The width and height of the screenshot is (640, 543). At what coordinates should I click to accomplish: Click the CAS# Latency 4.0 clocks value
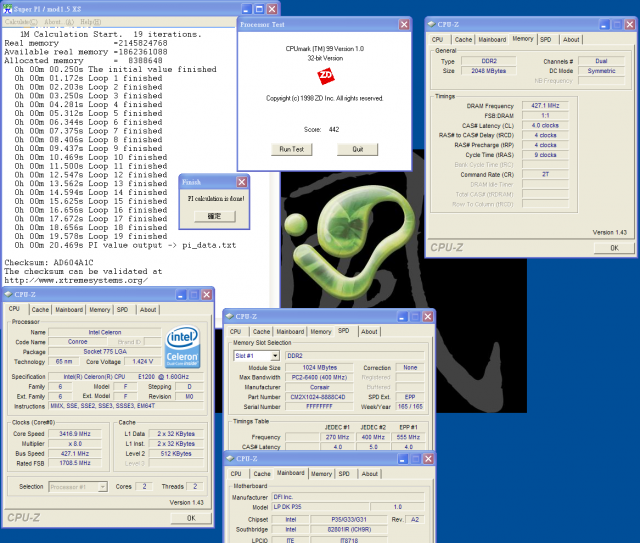click(x=545, y=125)
